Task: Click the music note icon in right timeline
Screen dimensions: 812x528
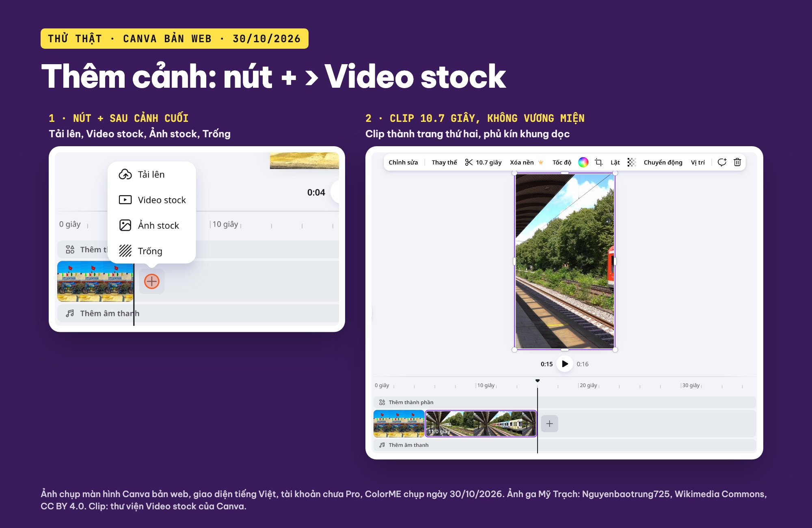Action: click(x=382, y=445)
